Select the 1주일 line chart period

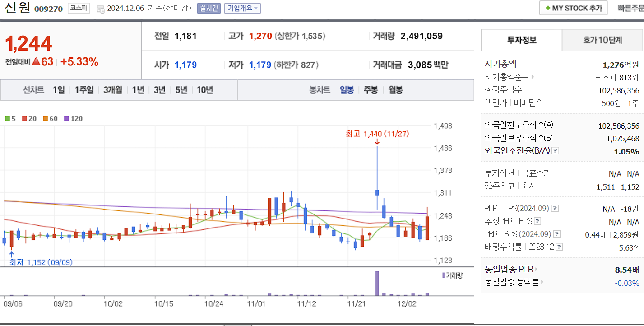click(x=84, y=90)
